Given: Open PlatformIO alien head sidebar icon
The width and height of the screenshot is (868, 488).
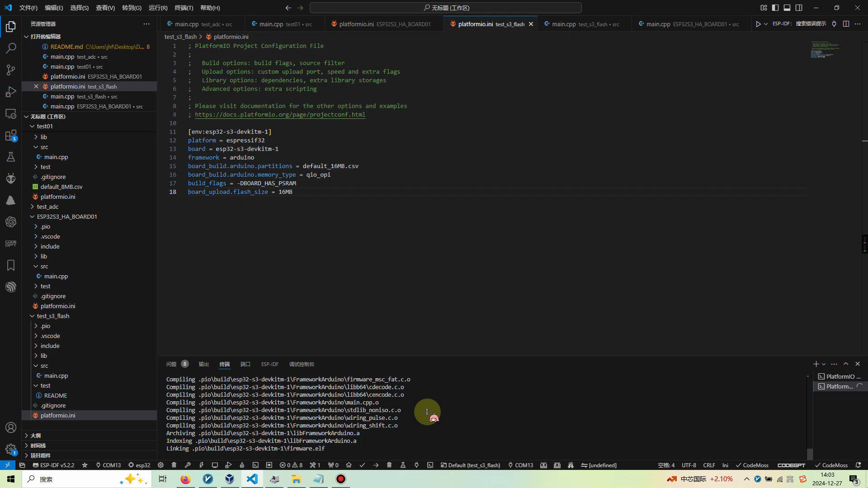Looking at the screenshot, I should (x=11, y=178).
